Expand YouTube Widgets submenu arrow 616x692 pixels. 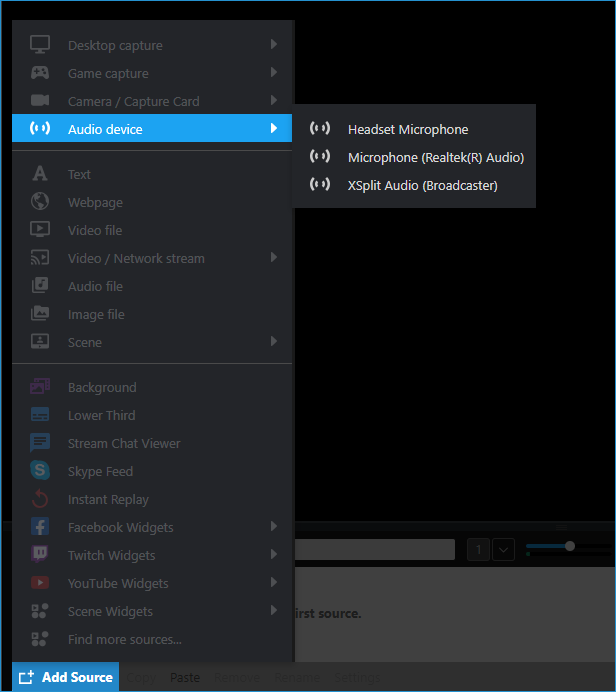pos(274,582)
